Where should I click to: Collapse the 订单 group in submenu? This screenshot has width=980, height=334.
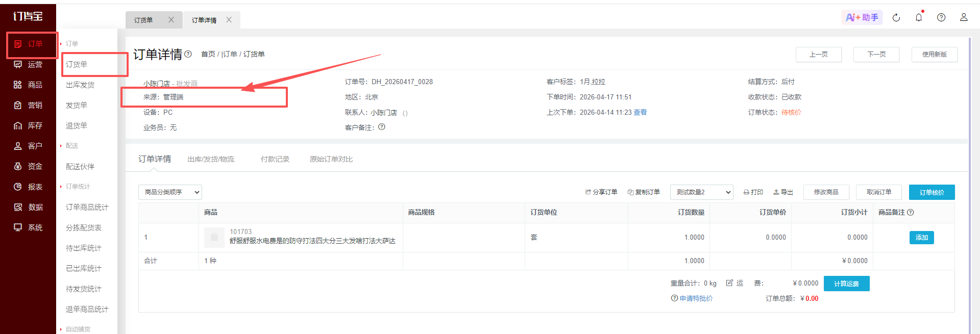click(x=69, y=44)
